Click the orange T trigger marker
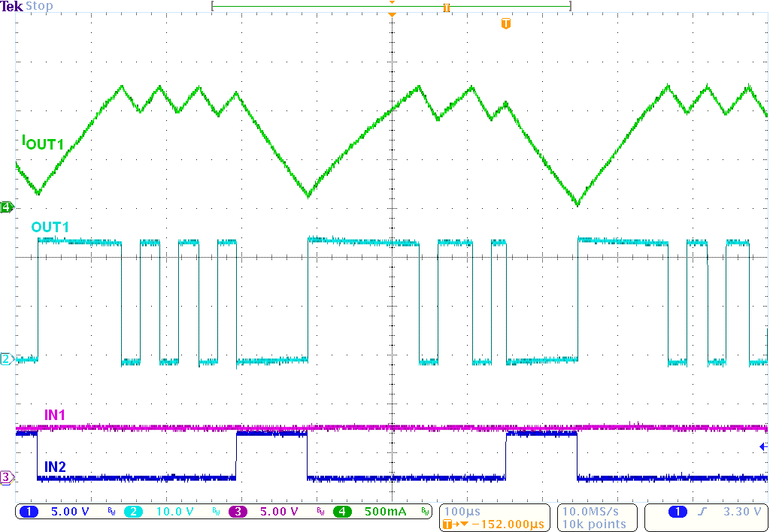This screenshot has width=770, height=532. (x=506, y=23)
